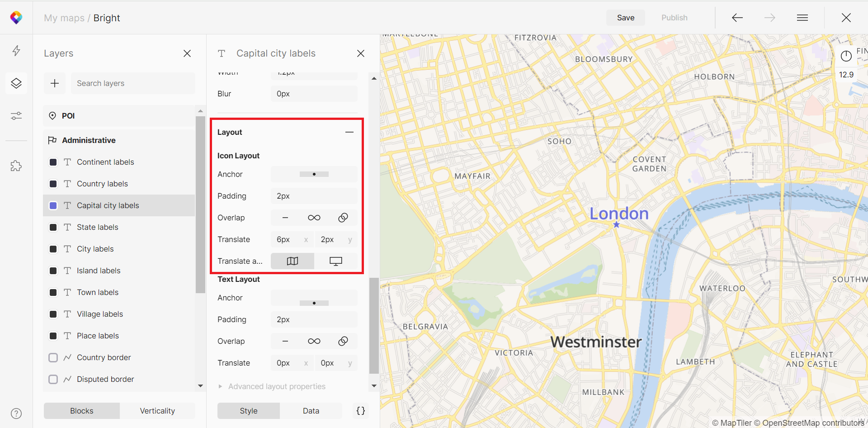Open the Icon Layout Anchor selector

[314, 174]
